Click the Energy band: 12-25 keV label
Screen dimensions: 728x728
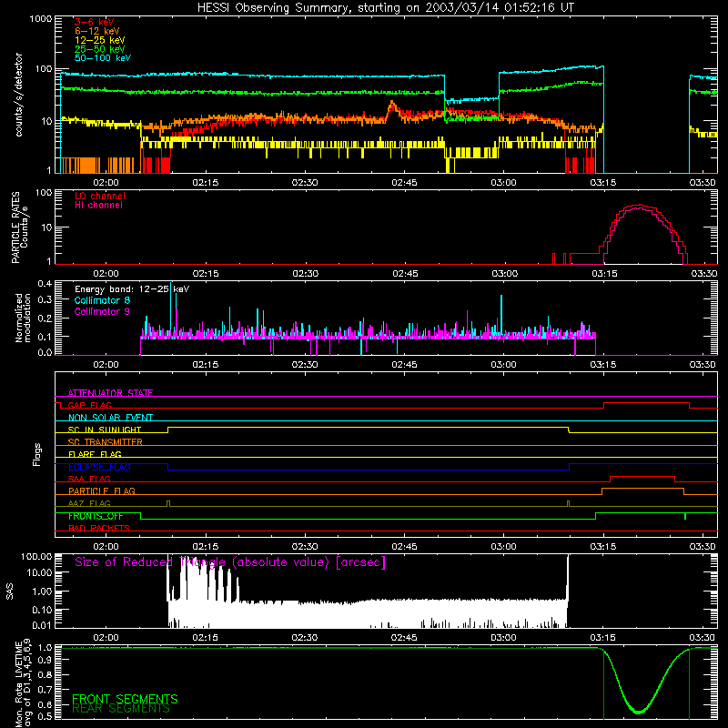click(x=132, y=289)
